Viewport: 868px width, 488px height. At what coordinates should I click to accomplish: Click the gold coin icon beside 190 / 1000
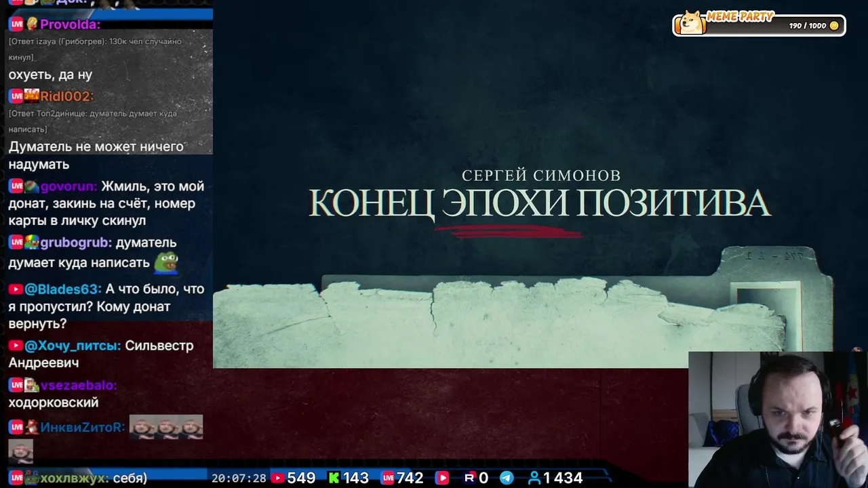click(834, 26)
